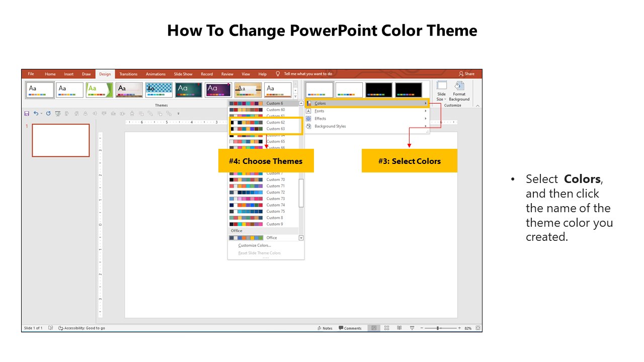
Task: Select the dark teal theme thumbnail
Action: click(x=189, y=90)
